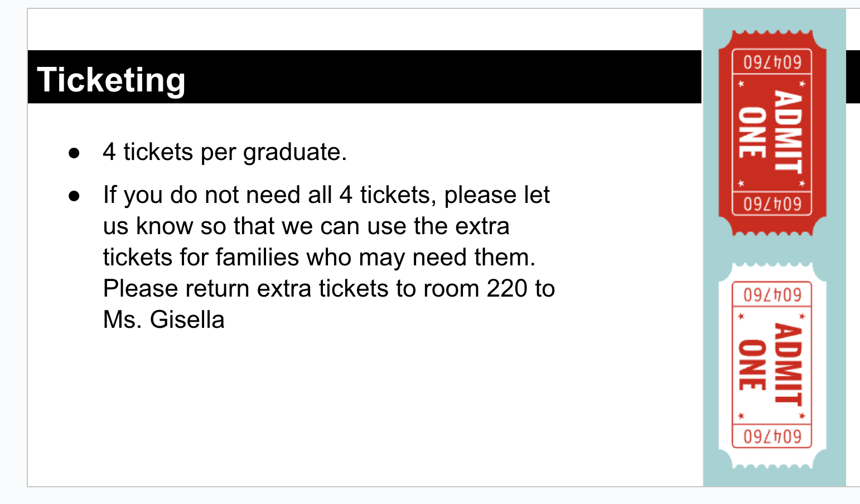Click top serial number on red ticket
The width and height of the screenshot is (860, 504).
[x=772, y=62]
